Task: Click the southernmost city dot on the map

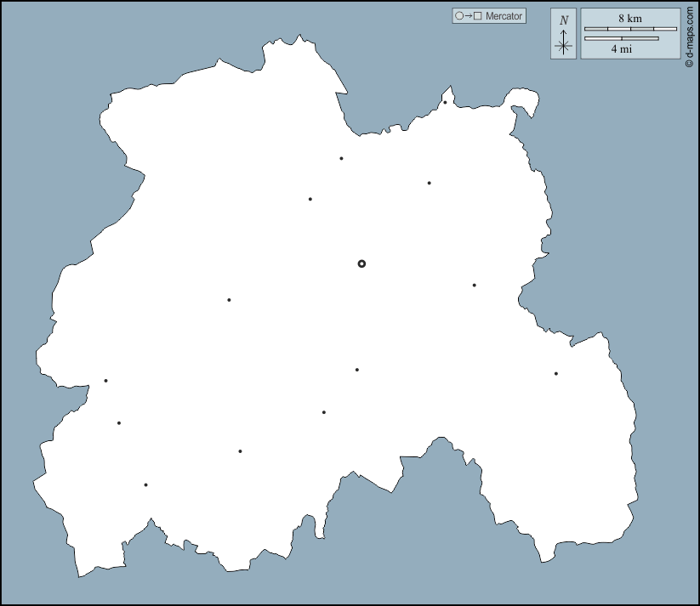Action: coord(145,485)
